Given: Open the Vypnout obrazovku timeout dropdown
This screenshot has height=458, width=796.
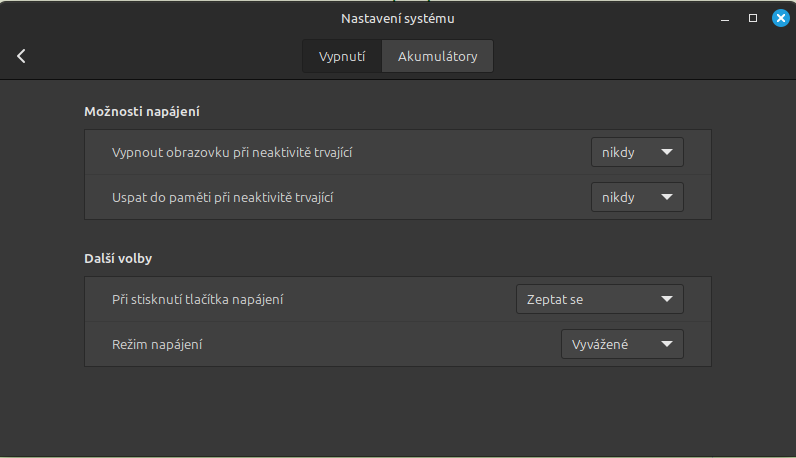Looking at the screenshot, I should click(x=637, y=153).
